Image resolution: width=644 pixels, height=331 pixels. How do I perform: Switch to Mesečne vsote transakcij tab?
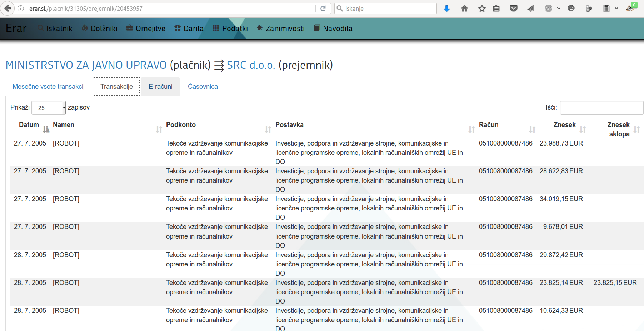click(x=49, y=87)
